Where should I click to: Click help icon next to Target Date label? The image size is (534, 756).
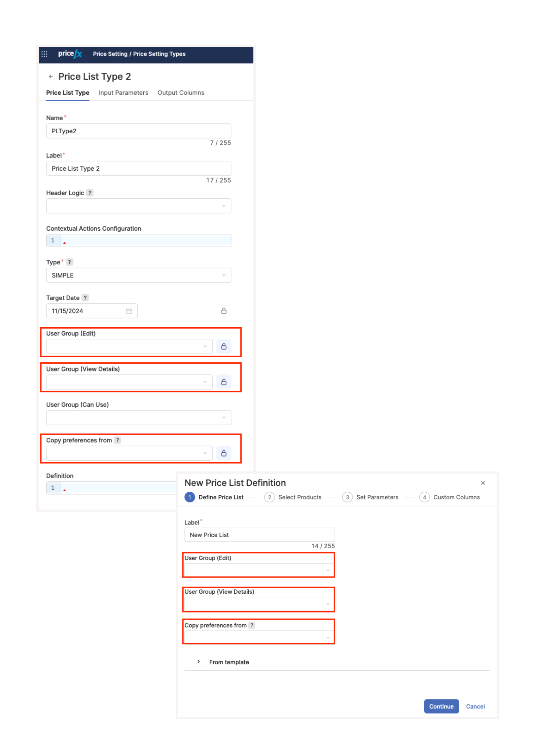85,298
